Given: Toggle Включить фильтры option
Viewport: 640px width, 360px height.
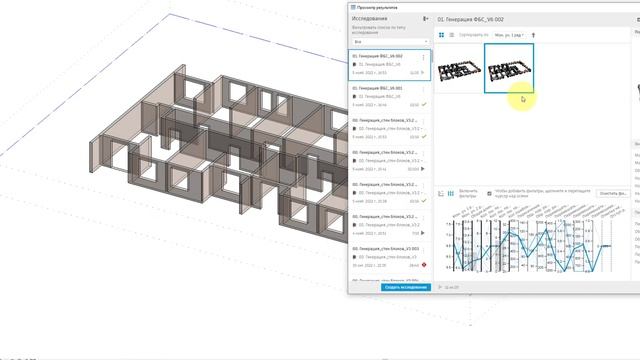Looking at the screenshot, I should pyautogui.click(x=468, y=193).
